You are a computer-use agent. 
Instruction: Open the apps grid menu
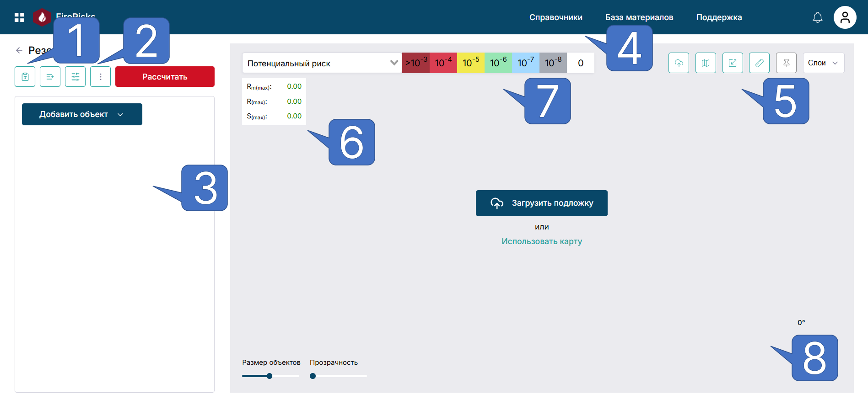point(19,17)
